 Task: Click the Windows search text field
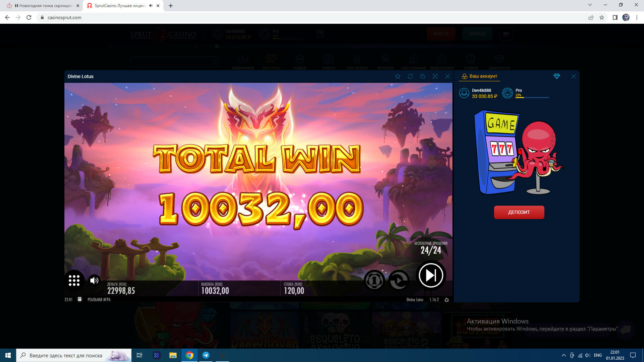[x=66, y=355]
